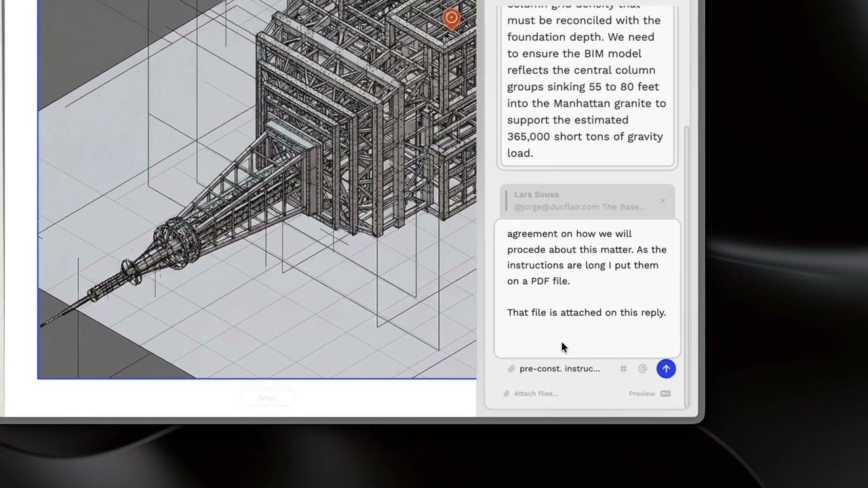
Task: Insert a hashtag reference with the # icon
Action: 623,369
